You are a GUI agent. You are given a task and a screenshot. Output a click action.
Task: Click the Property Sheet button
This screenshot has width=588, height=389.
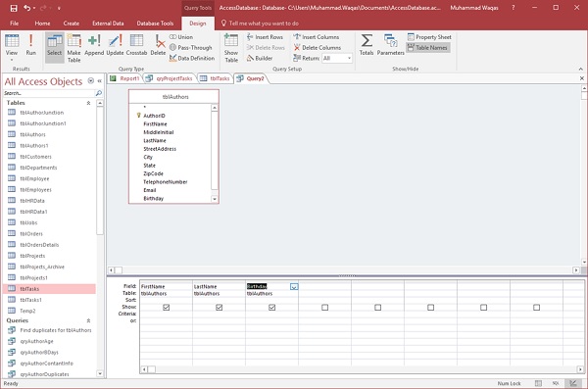(429, 37)
